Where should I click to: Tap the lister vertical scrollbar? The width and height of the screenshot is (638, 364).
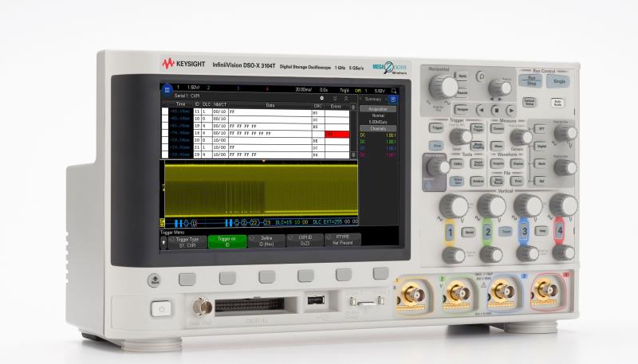[x=353, y=131]
